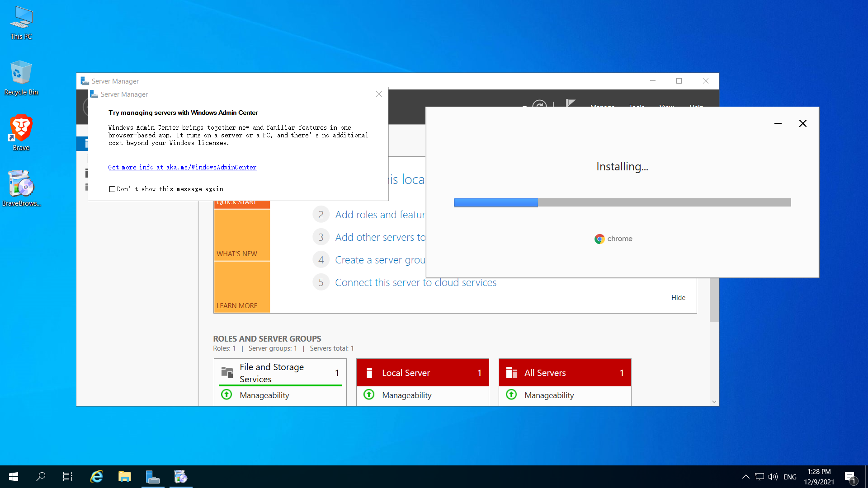868x488 pixels.
Task: Click the Internet Explorer icon in taskbar
Action: pyautogui.click(x=97, y=477)
